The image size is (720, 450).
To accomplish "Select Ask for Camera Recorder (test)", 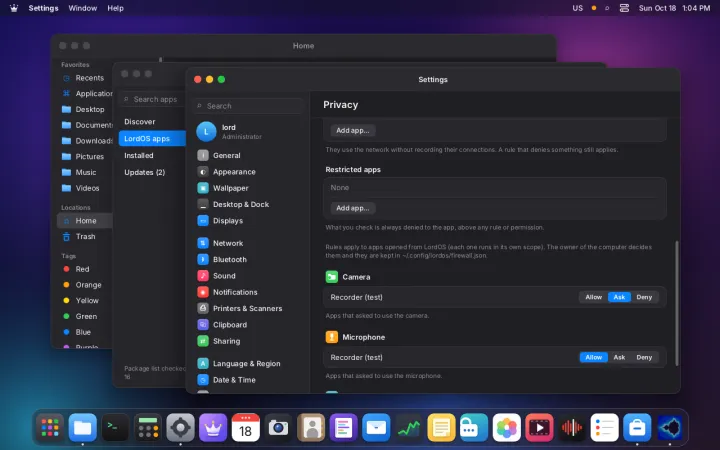I will (619, 297).
